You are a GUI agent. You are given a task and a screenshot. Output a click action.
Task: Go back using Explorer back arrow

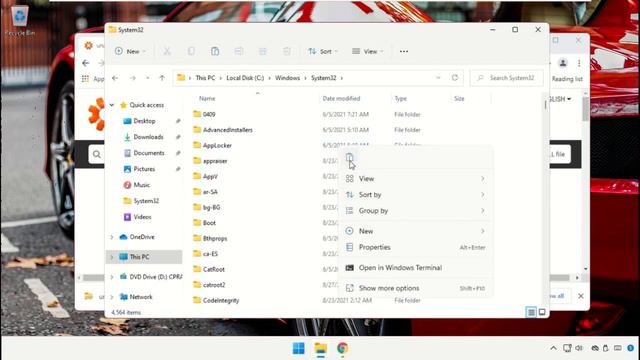(115, 78)
